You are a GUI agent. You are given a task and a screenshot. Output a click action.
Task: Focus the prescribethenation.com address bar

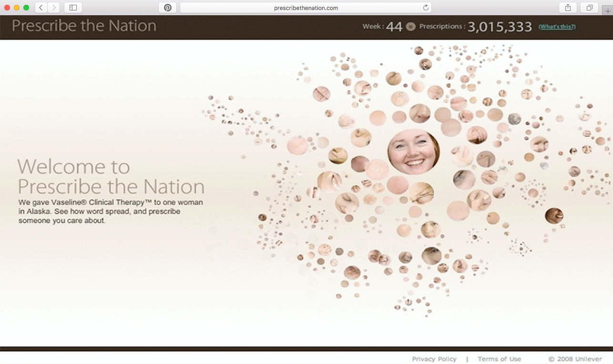[306, 8]
